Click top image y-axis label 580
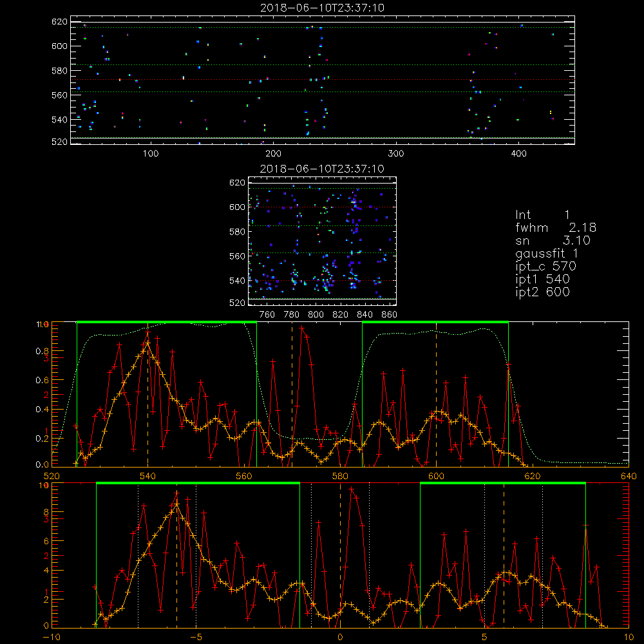Image resolution: width=644 pixels, height=644 pixels. 59,71
